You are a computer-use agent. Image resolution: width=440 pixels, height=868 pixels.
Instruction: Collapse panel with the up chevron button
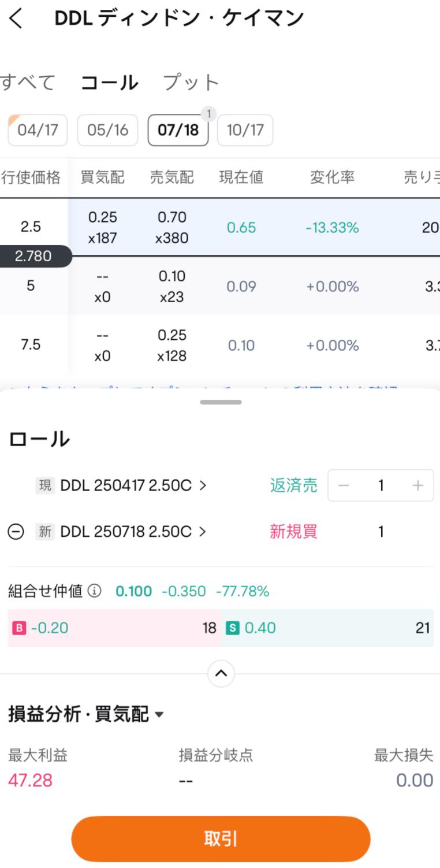coord(221,673)
